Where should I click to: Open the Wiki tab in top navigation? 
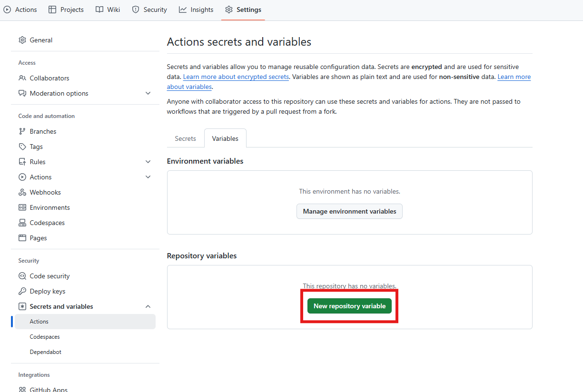tap(108, 10)
